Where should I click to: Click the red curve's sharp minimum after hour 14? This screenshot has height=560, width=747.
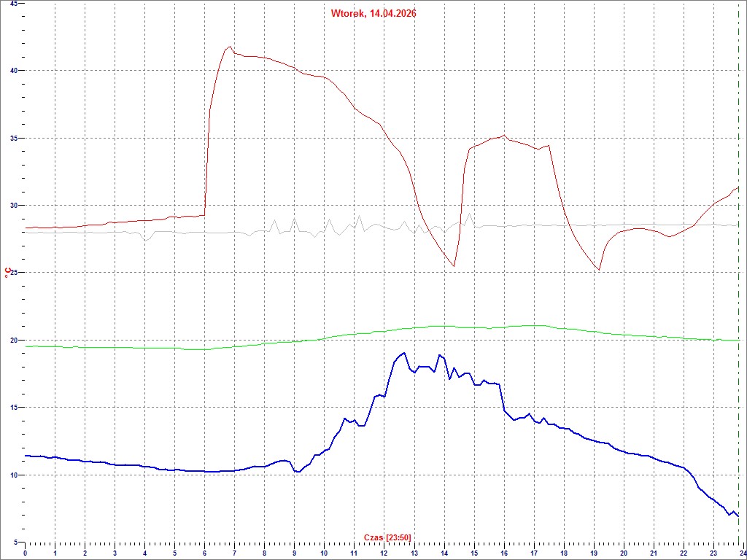(x=454, y=266)
